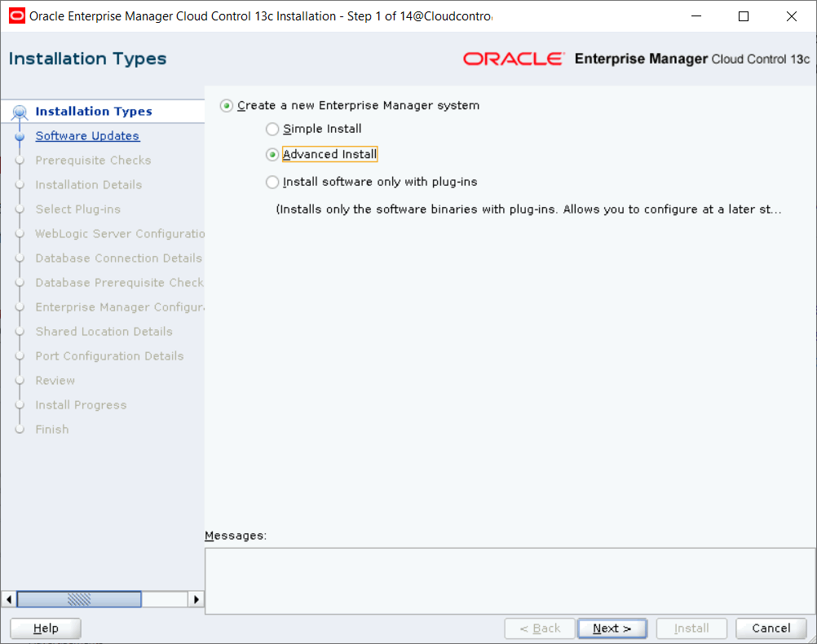Maximize the installer window

(744, 16)
